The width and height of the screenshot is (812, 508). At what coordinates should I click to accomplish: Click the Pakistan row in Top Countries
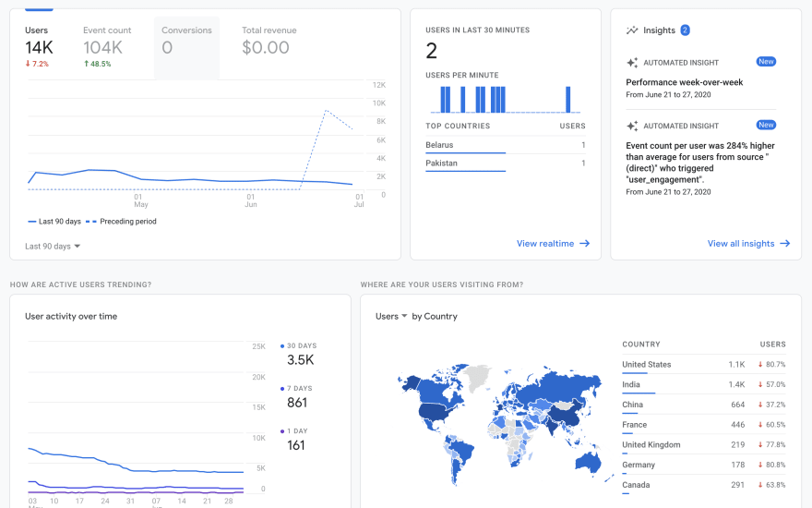(506, 163)
